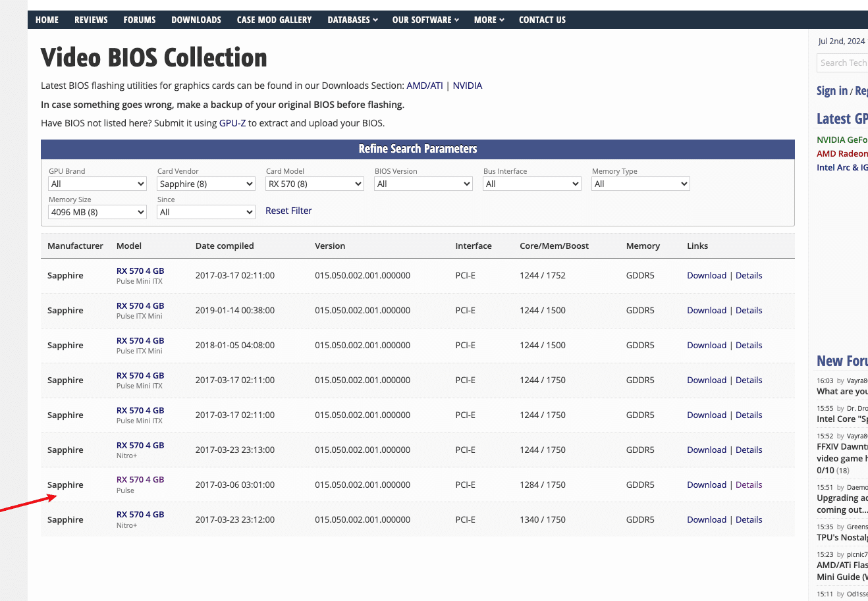The height and width of the screenshot is (601, 868).
Task: Expand the Memory Type dropdown
Action: click(640, 184)
